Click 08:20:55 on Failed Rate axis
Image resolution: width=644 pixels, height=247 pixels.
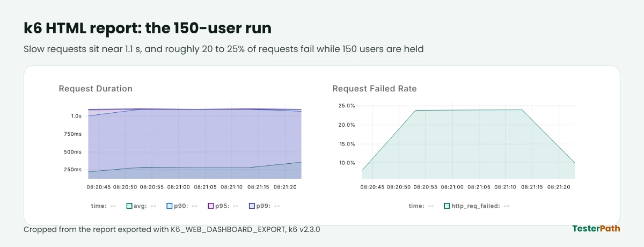426,187
